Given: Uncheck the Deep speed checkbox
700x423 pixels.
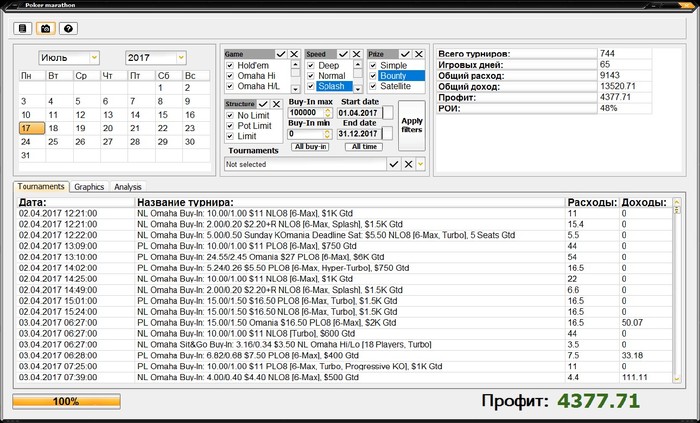Looking at the screenshot, I should (311, 65).
